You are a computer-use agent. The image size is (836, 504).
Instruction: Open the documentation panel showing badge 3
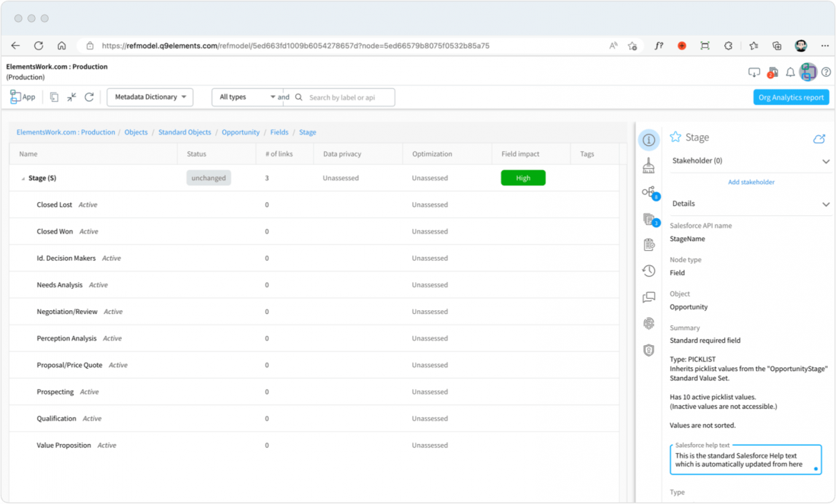coord(649,220)
